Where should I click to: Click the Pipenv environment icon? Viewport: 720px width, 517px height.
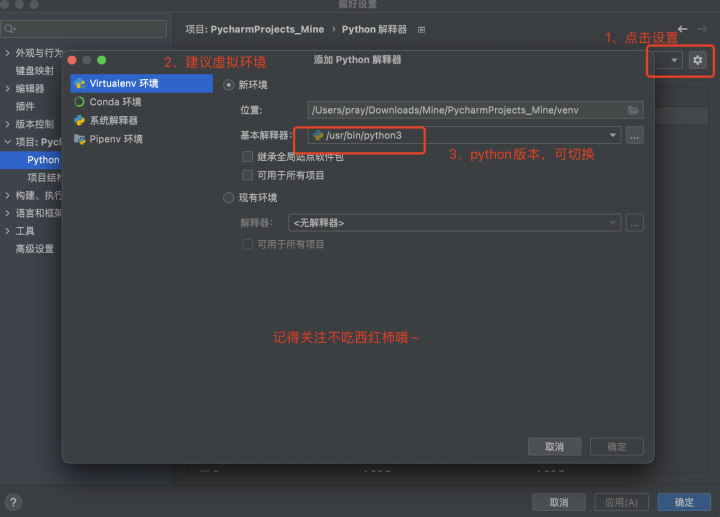[x=79, y=139]
